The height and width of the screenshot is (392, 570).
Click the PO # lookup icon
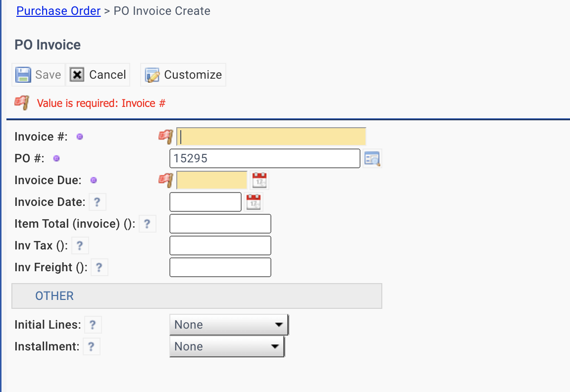pos(372,158)
